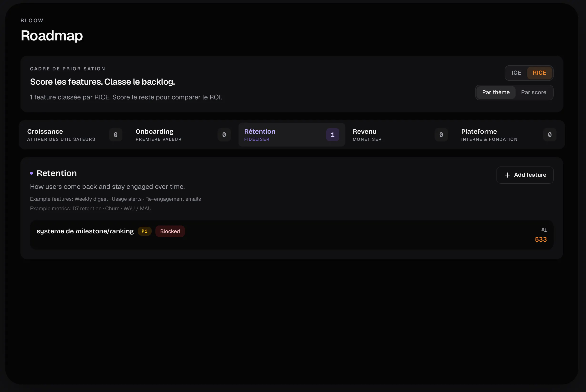Viewport: 586px width, 392px height.
Task: Click the Retention section heading
Action: [x=57, y=173]
